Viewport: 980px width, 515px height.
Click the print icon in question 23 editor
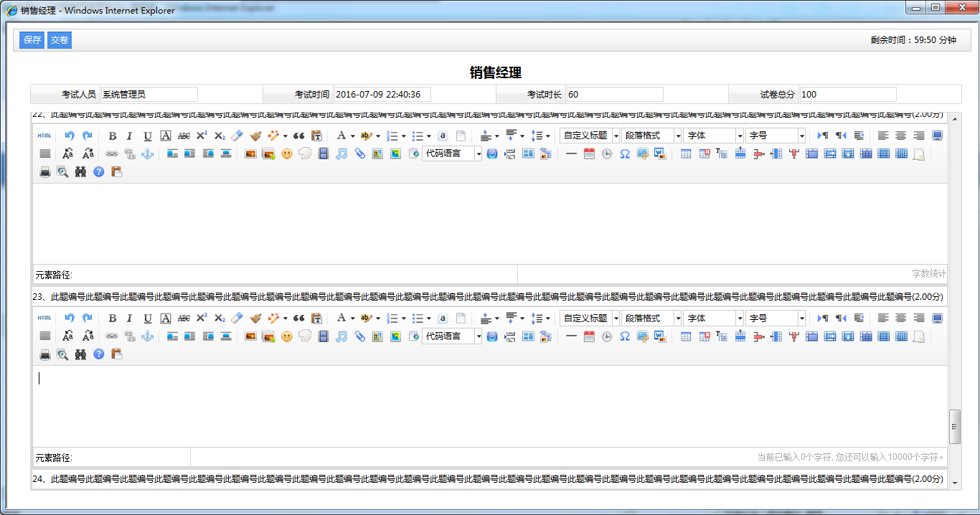pos(44,354)
